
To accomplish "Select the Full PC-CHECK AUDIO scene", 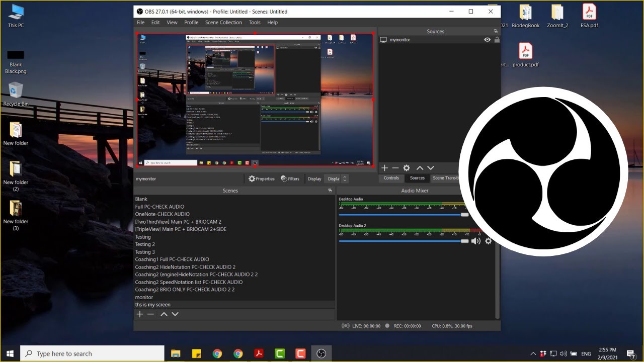I will pos(234,207).
